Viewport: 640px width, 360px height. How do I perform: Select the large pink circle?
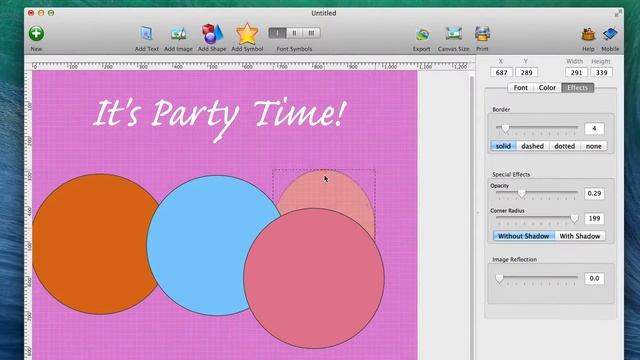(x=314, y=278)
